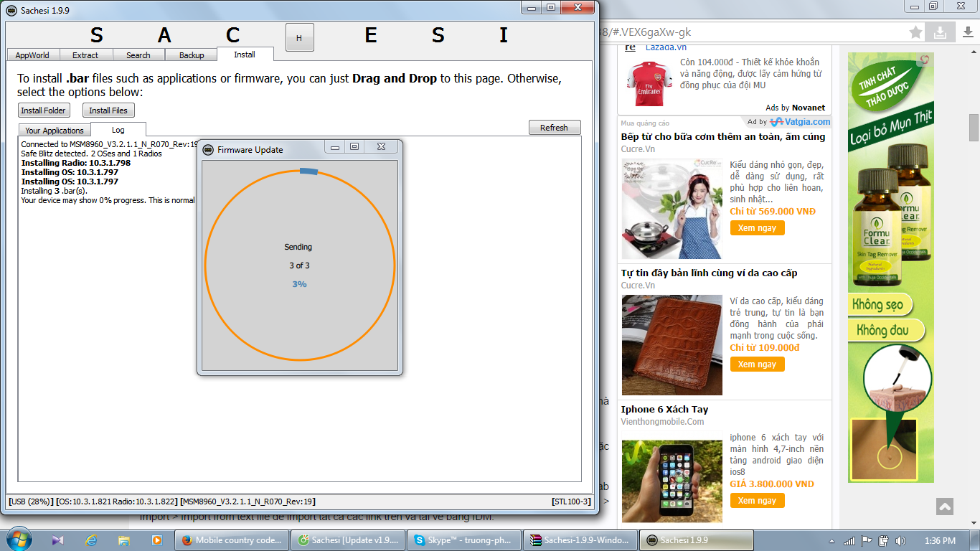Select the Your Applications tab
Image resolution: width=980 pixels, height=551 pixels.
click(x=55, y=131)
